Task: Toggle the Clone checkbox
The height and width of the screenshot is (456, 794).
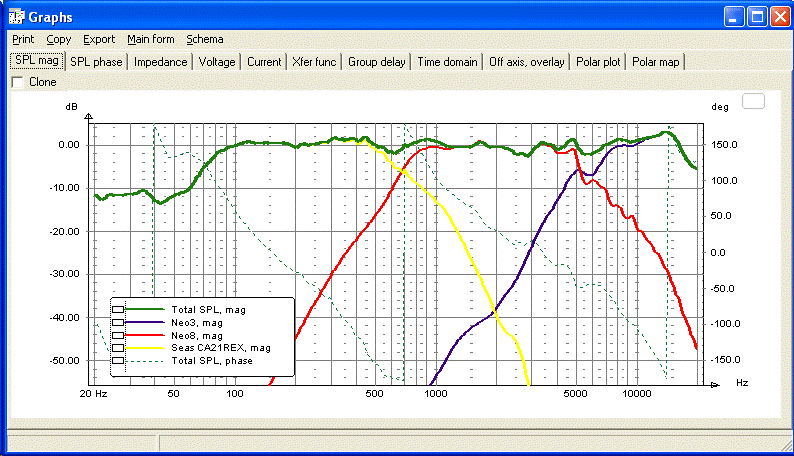Action: pyautogui.click(x=18, y=82)
